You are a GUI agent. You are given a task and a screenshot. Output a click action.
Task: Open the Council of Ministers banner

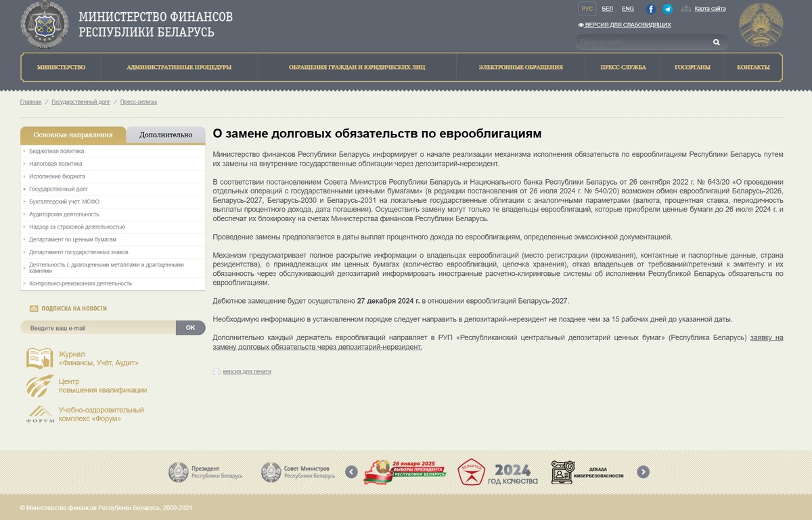click(x=298, y=472)
